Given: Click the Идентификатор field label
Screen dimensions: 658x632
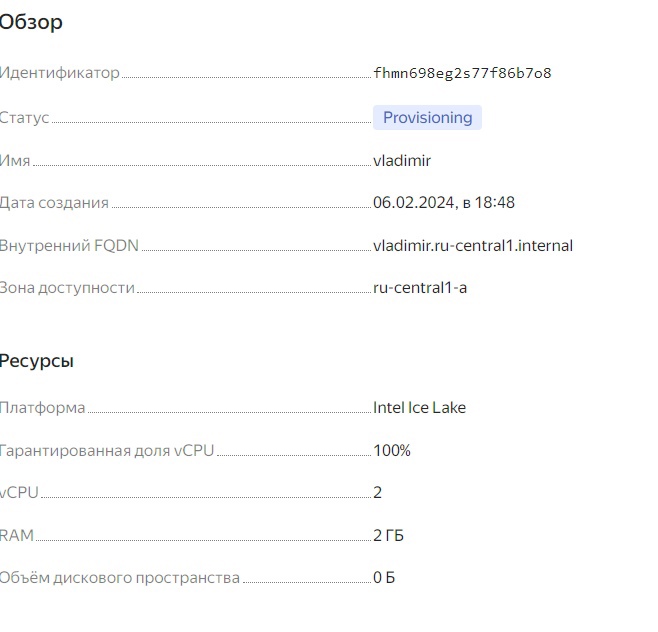Looking at the screenshot, I should pos(60,73).
